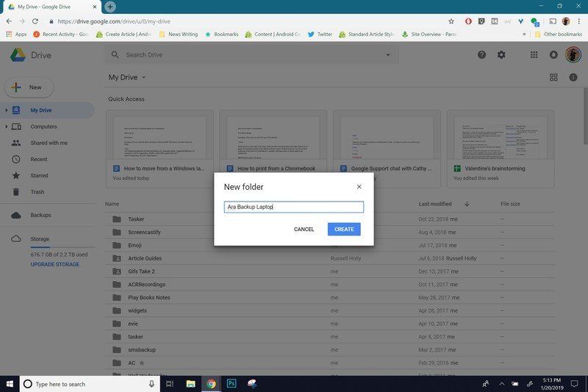Open a new Chrome tab
The width and height of the screenshot is (588, 392).
point(110,7)
